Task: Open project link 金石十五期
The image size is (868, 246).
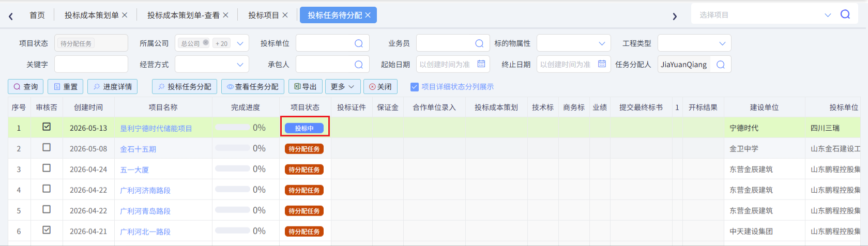Action: [x=138, y=149]
